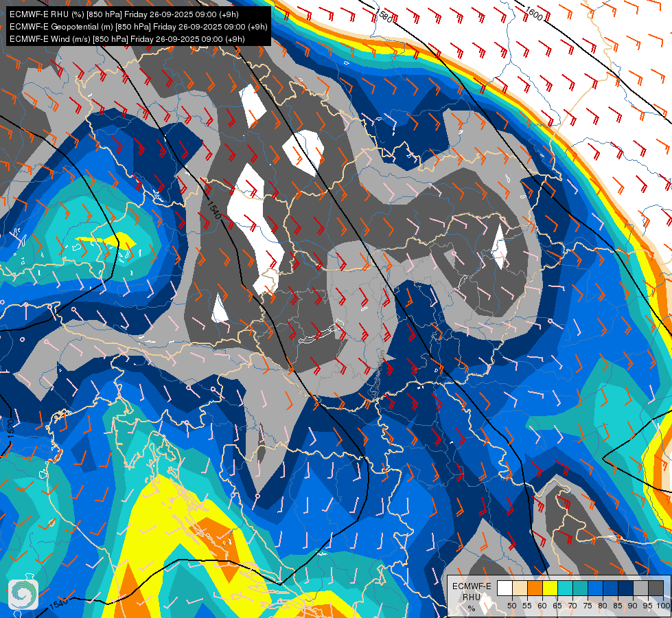
Task: Click the '60' legend tick label
Action: tap(542, 606)
